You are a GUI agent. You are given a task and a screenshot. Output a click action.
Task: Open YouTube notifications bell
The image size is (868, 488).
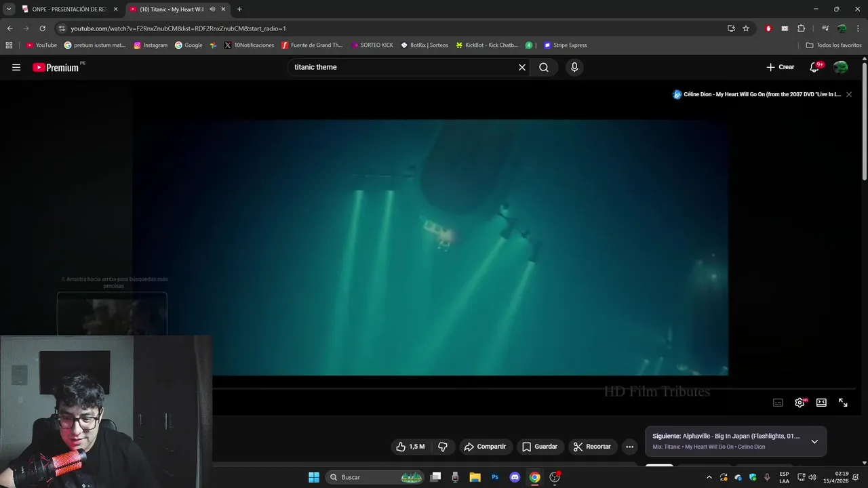(x=815, y=67)
